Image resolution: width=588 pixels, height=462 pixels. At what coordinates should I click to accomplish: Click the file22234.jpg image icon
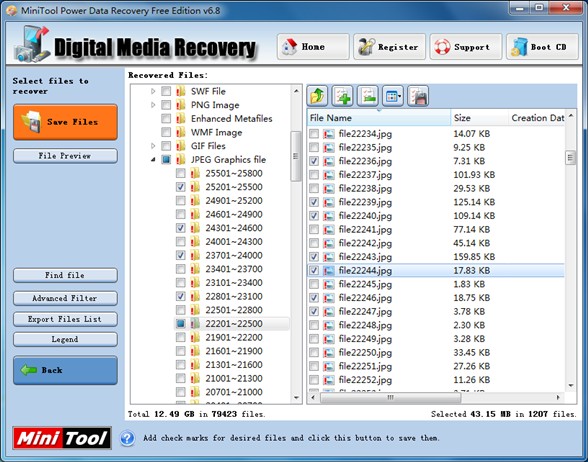coord(329,134)
